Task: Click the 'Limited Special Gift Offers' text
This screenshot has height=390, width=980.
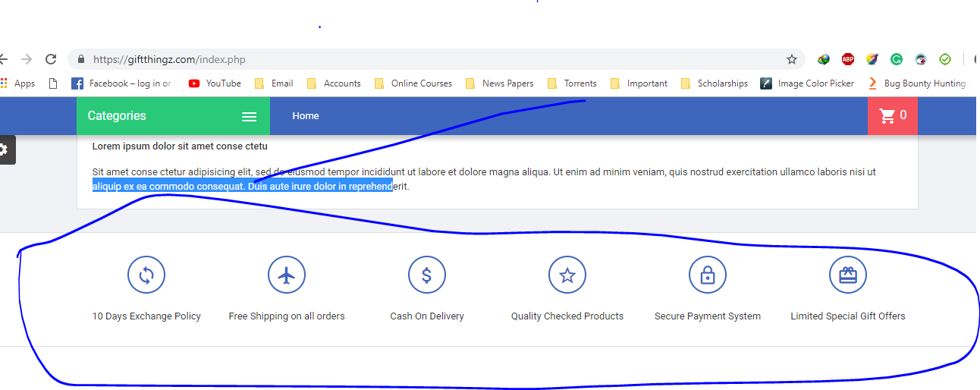Action: (848, 316)
